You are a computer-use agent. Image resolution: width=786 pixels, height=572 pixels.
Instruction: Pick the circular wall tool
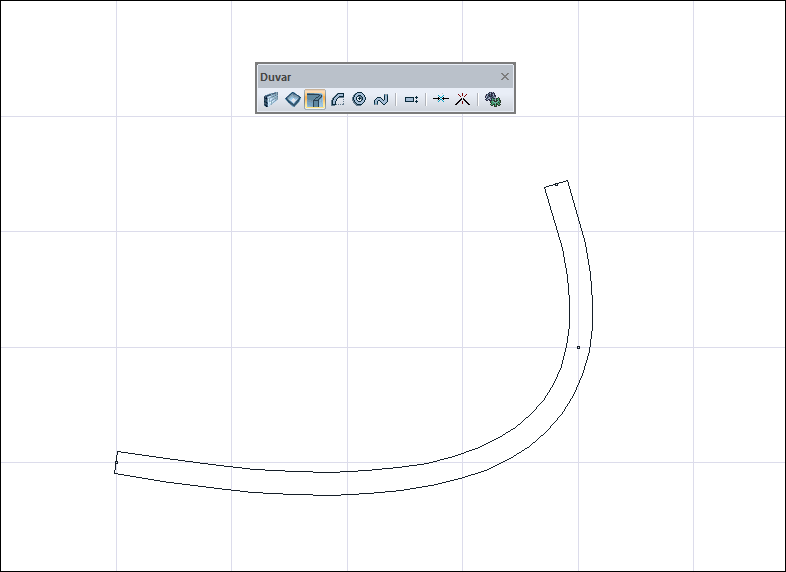(359, 99)
